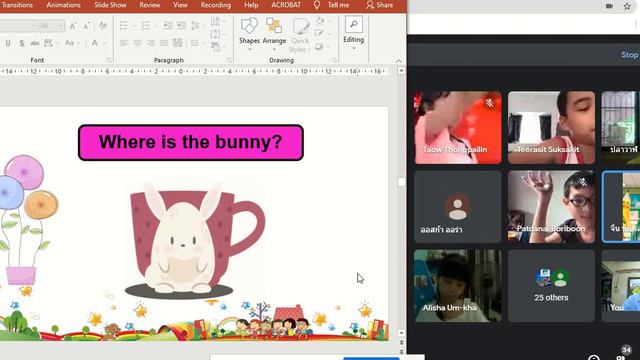
Task: Center the text
Action: click(x=138, y=43)
